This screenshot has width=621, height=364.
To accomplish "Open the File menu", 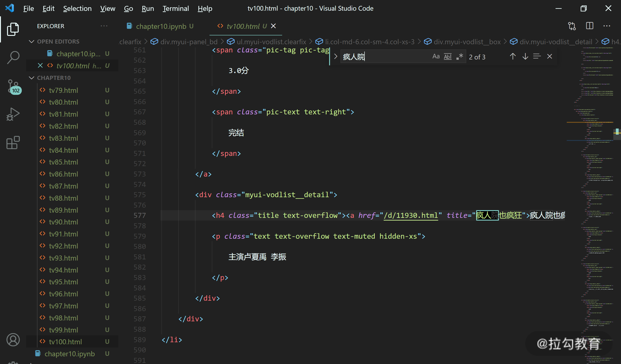I will (x=29, y=8).
